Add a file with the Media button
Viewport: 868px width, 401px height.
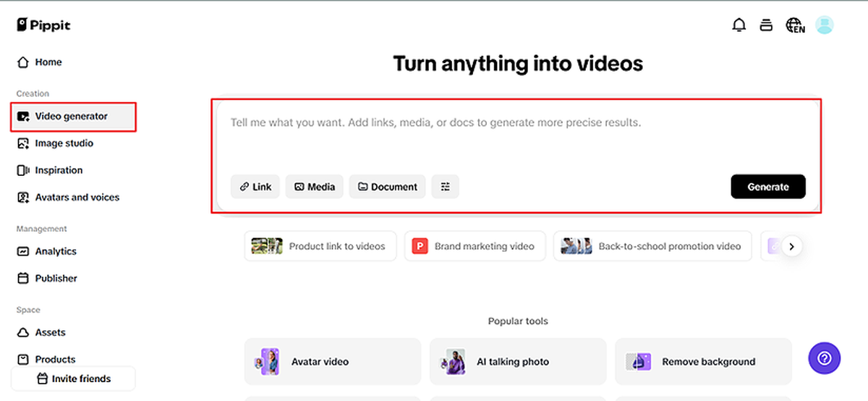315,187
